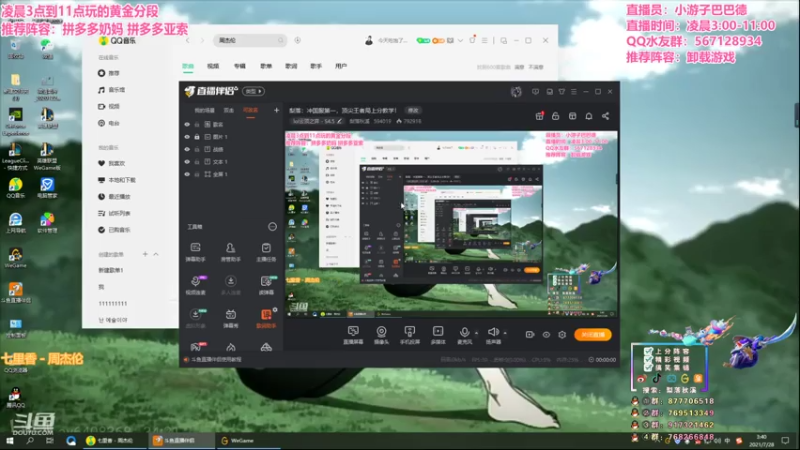This screenshot has height=450, width=800.
Task: Expand microphone options arrow
Action: (477, 333)
